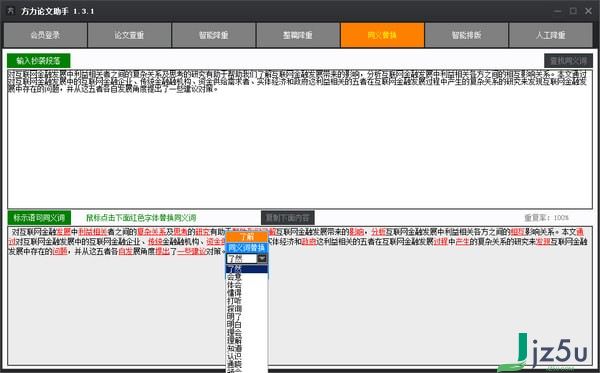Close the 方力论文助手 window
This screenshot has height=373, width=600.
pyautogui.click(x=589, y=11)
